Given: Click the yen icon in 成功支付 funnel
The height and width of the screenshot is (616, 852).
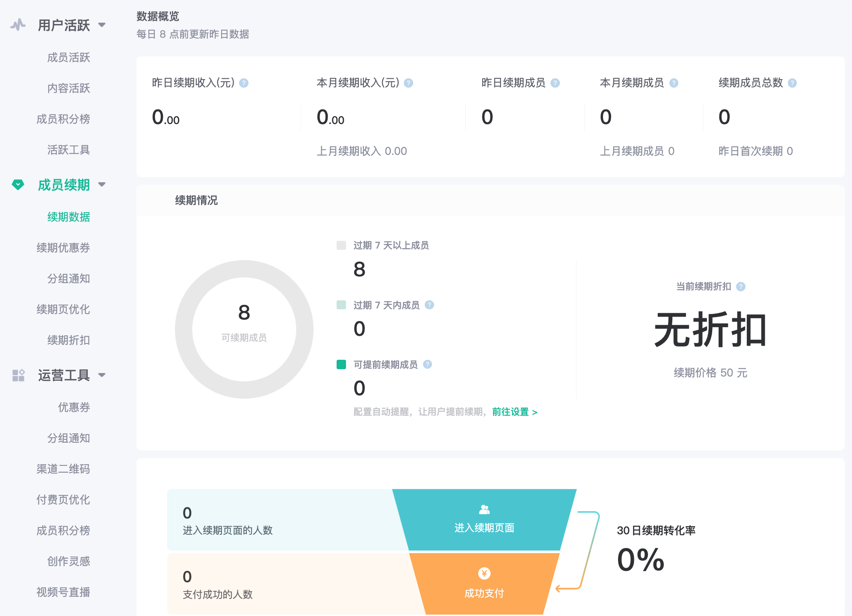Looking at the screenshot, I should point(484,573).
